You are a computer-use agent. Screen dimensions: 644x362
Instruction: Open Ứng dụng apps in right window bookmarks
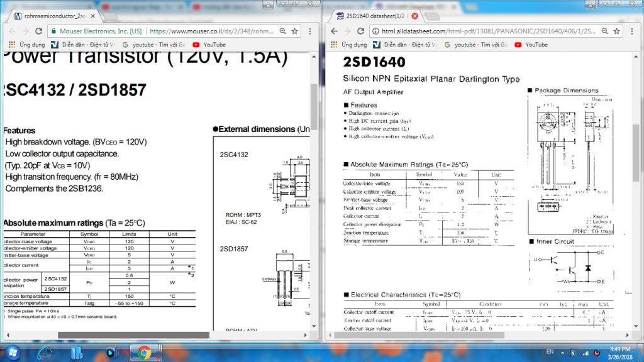[x=348, y=45]
